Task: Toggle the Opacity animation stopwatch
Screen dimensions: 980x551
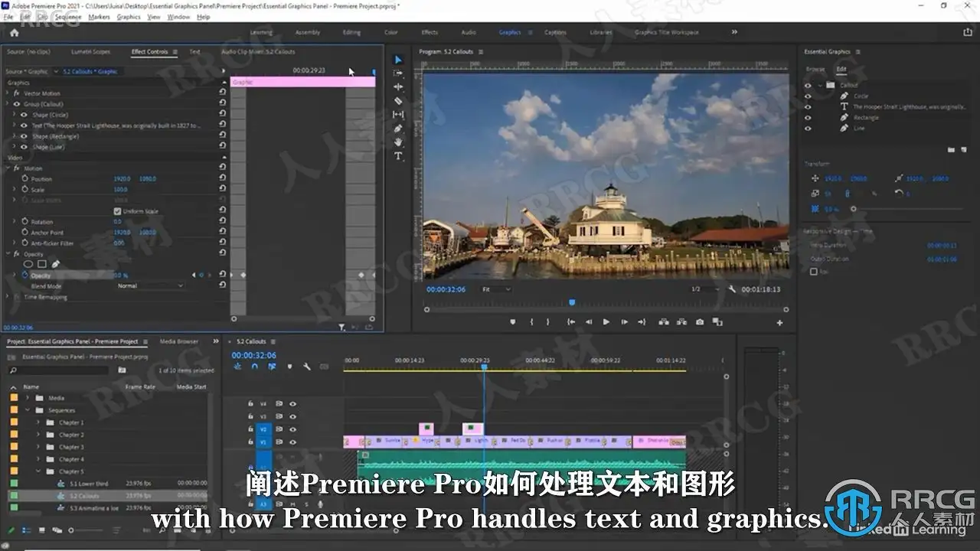Action: [24, 275]
